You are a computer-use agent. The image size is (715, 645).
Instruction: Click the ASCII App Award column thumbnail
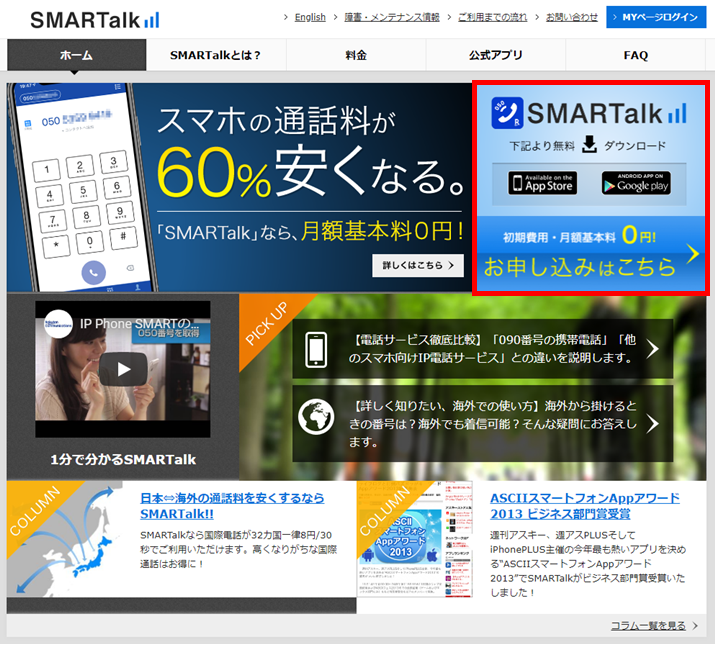pos(415,539)
